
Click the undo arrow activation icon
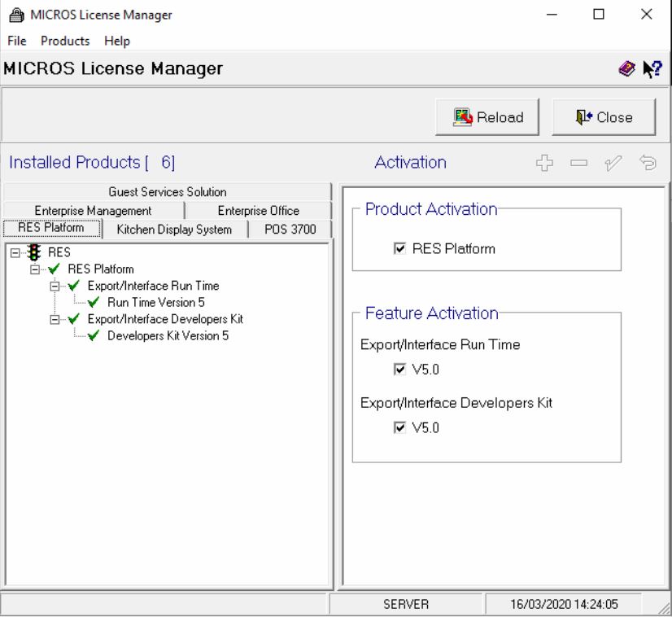point(648,163)
